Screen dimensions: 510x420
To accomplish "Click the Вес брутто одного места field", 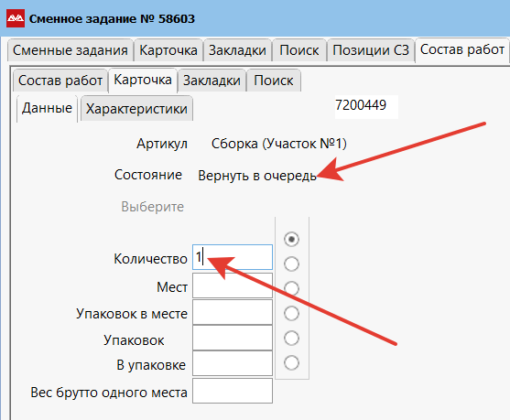I will point(233,391).
